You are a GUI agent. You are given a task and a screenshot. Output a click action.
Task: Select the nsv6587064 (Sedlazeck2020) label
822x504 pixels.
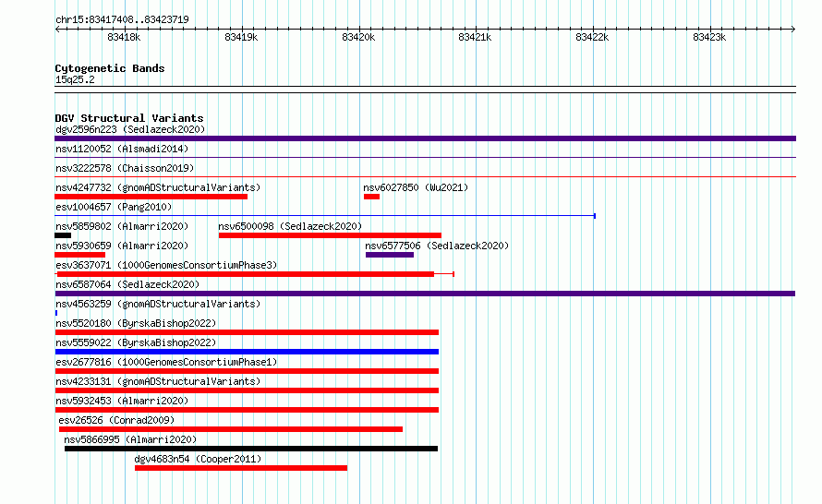tap(127, 284)
